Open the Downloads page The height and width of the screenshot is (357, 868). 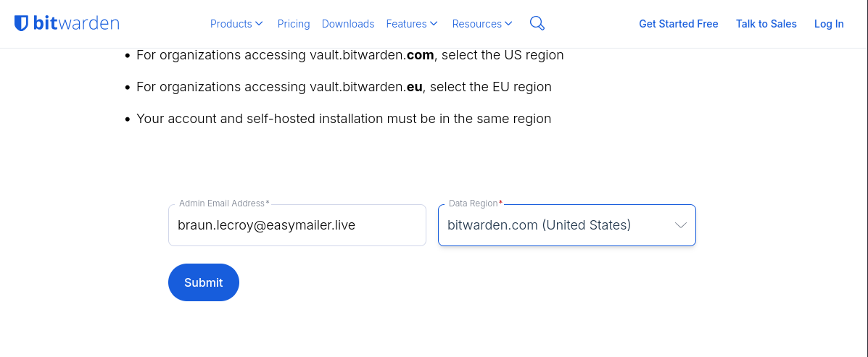tap(348, 24)
